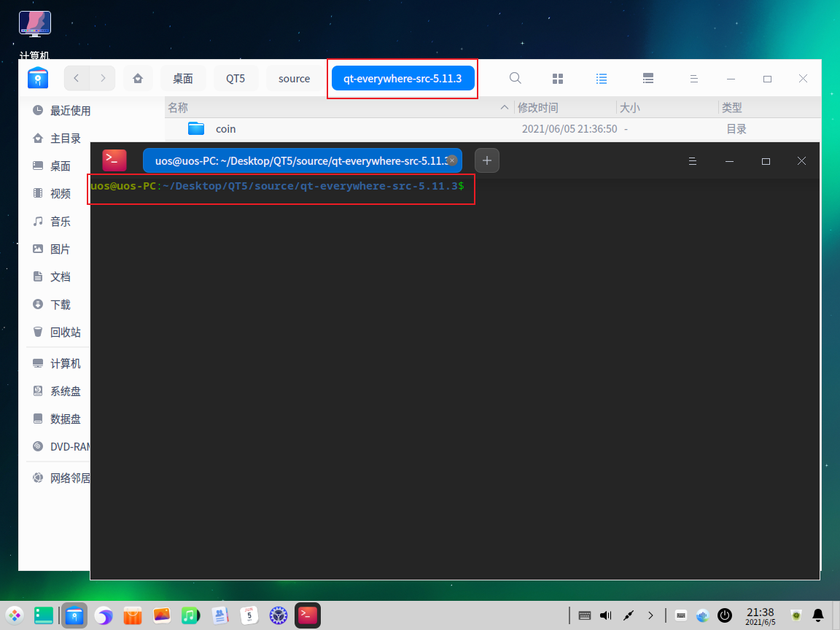Open the App Store from the dock
The image size is (840, 630).
tap(132, 615)
